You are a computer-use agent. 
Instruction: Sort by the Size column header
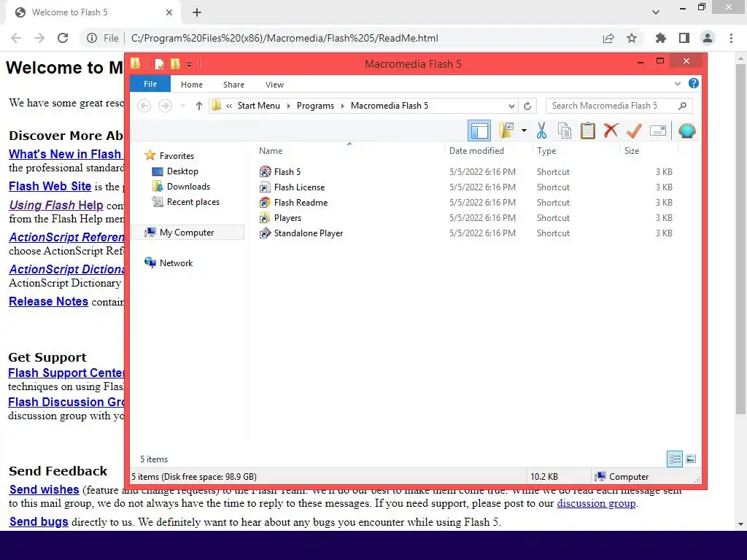click(632, 150)
